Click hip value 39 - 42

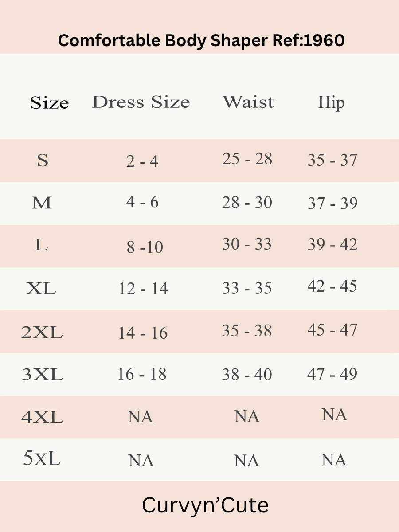point(332,244)
